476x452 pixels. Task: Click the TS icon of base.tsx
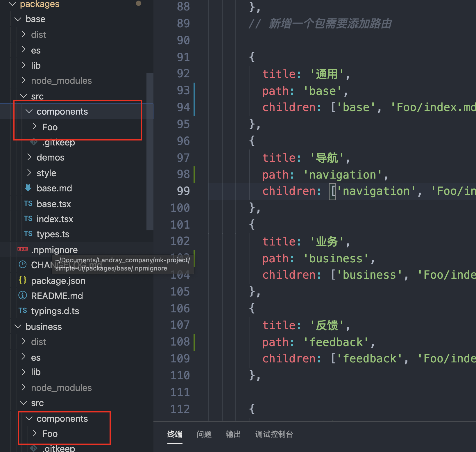[28, 204]
